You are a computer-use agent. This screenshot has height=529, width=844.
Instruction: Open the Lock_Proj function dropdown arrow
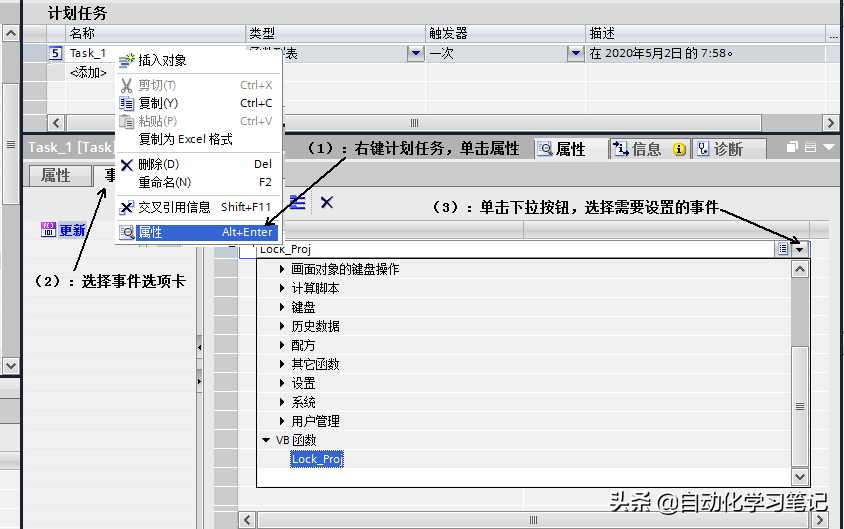pos(799,249)
